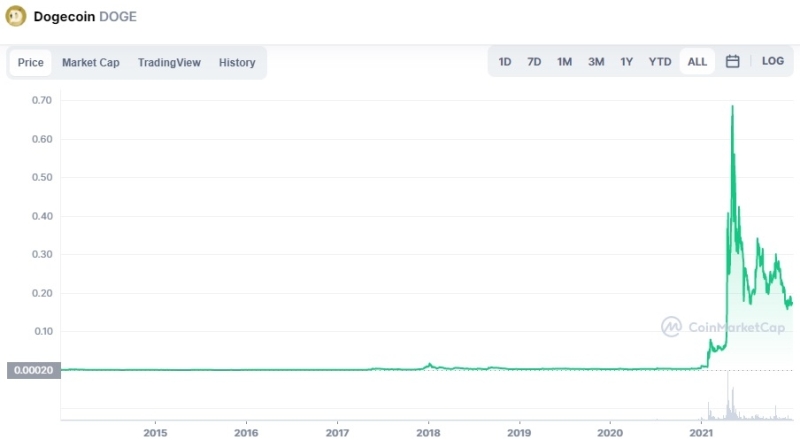Open the calendar date range picker
Screen dimensions: 800x440
click(733, 61)
